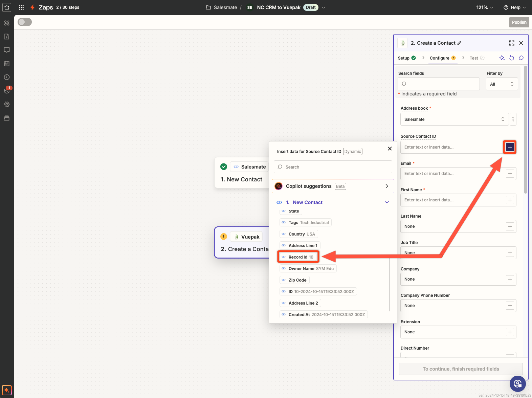Open the apps grid menu

click(x=21, y=7)
